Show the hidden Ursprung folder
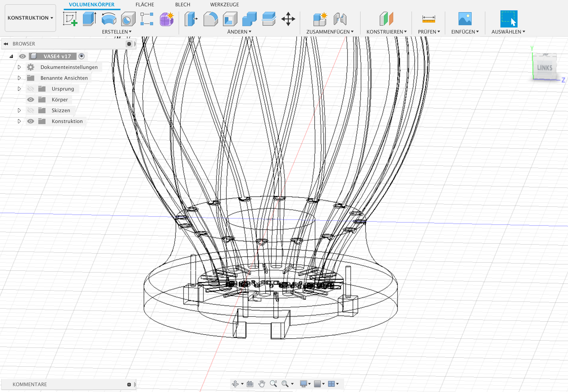The image size is (568, 392). (30, 89)
